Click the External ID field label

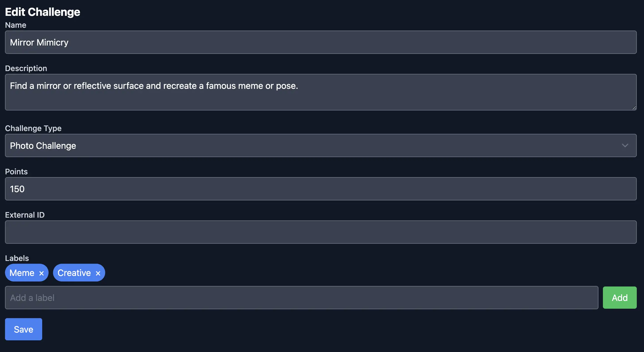tap(25, 215)
